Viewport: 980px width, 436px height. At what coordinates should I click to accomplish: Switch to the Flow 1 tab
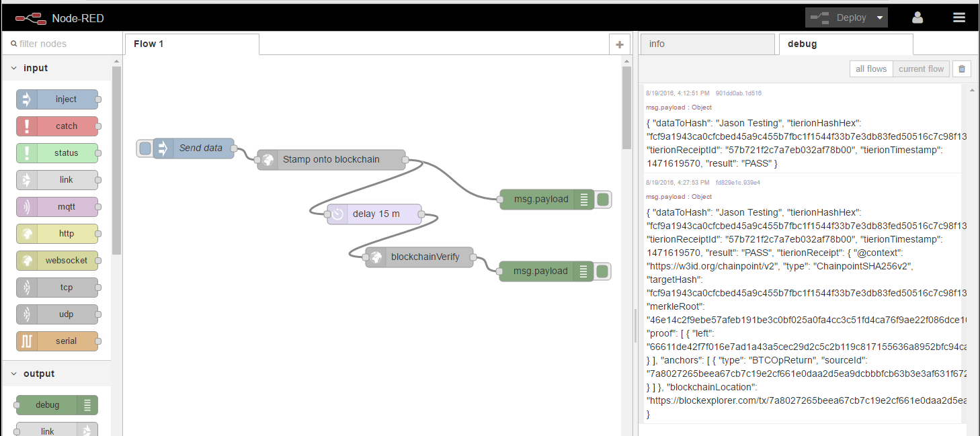click(x=192, y=44)
